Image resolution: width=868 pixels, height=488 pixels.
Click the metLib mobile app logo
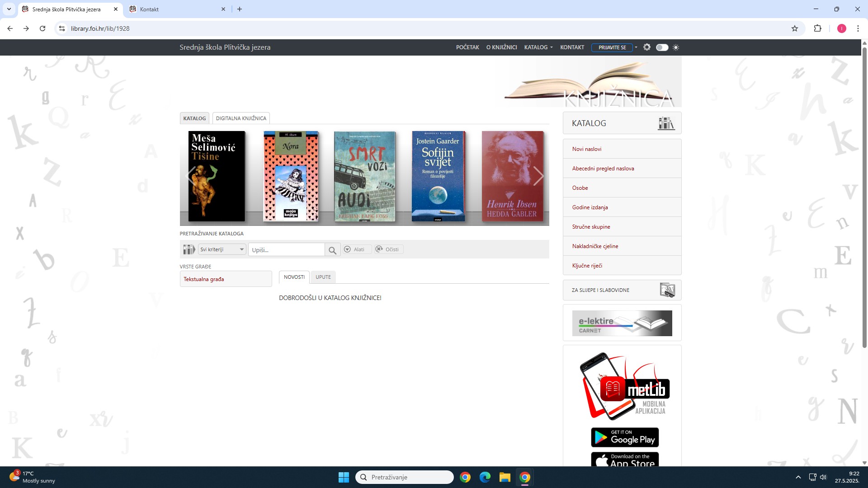click(624, 387)
